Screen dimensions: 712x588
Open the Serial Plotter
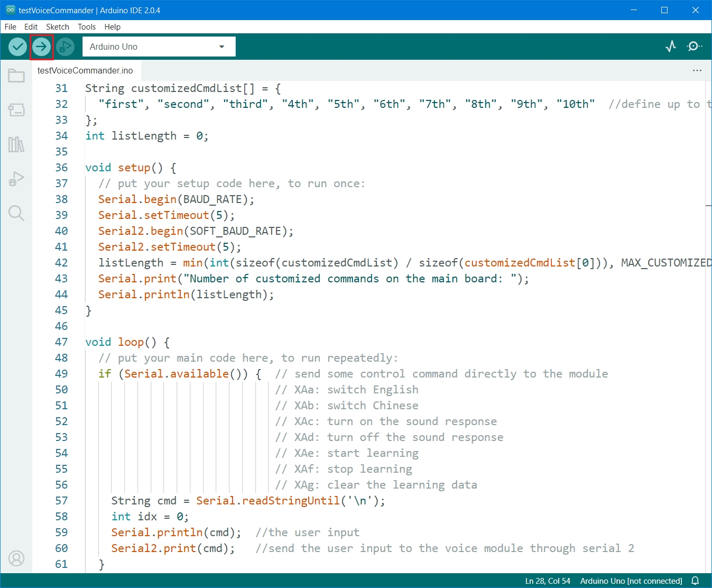coord(671,47)
